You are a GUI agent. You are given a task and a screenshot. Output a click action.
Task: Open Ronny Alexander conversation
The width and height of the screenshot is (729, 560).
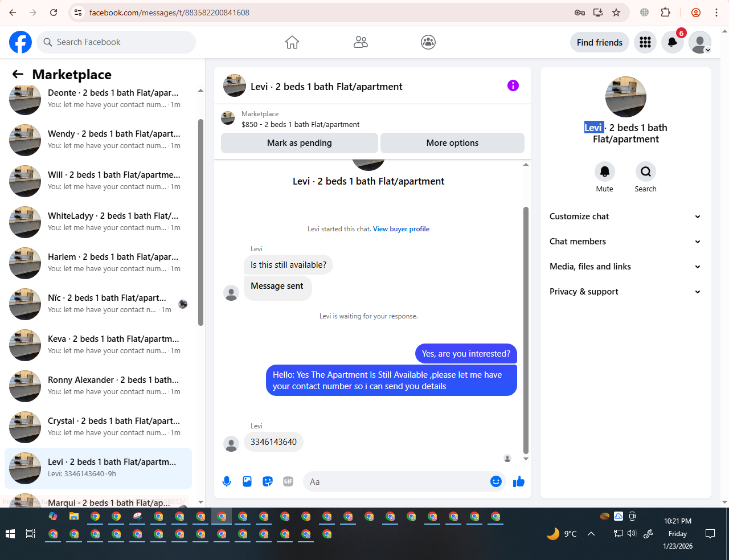98,386
